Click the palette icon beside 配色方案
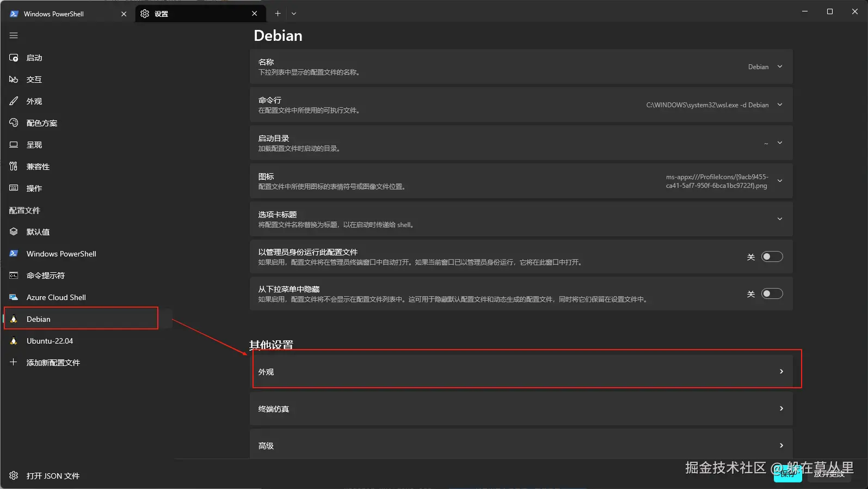The width and height of the screenshot is (868, 489). point(14,123)
